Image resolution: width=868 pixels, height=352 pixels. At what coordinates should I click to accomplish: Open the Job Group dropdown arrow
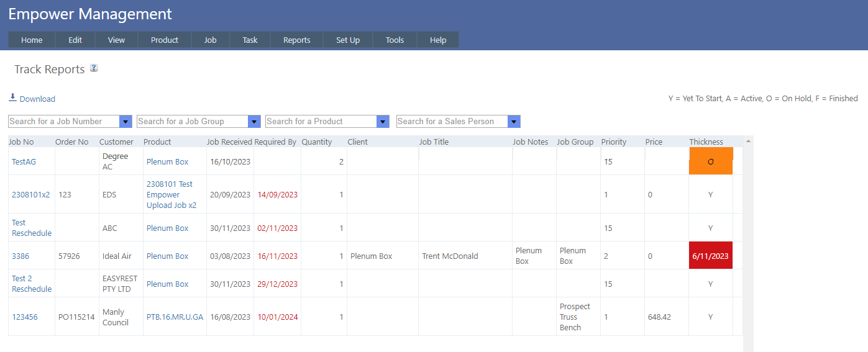(254, 122)
